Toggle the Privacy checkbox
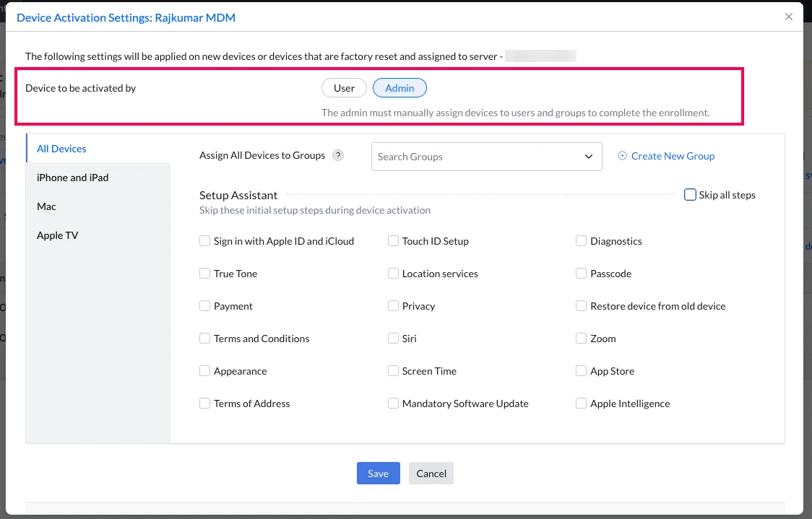This screenshot has width=812, height=519. [x=393, y=306]
